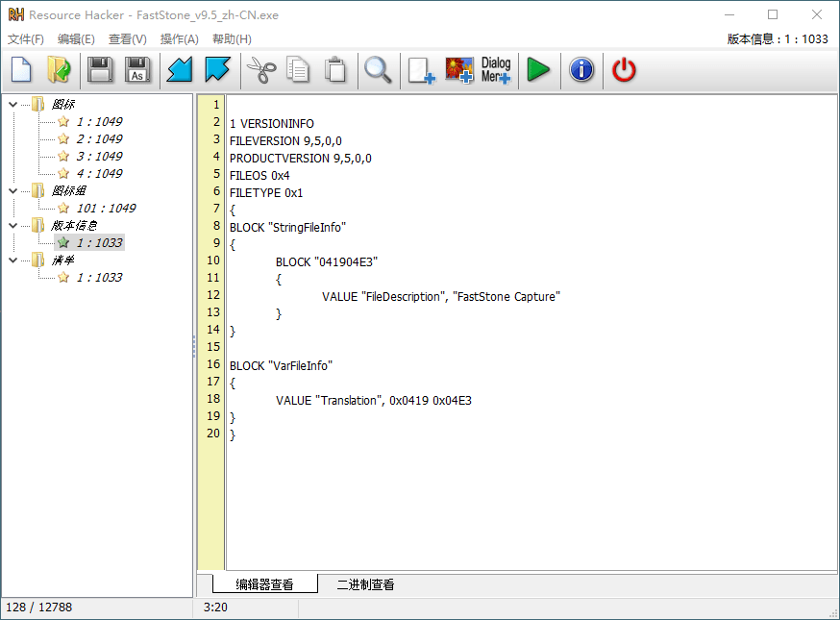Click the FILEOS 0x4 line
The image size is (840, 620).
(259, 176)
